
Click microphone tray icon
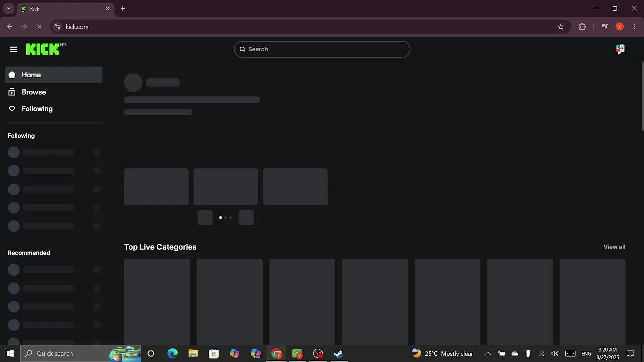(528, 353)
